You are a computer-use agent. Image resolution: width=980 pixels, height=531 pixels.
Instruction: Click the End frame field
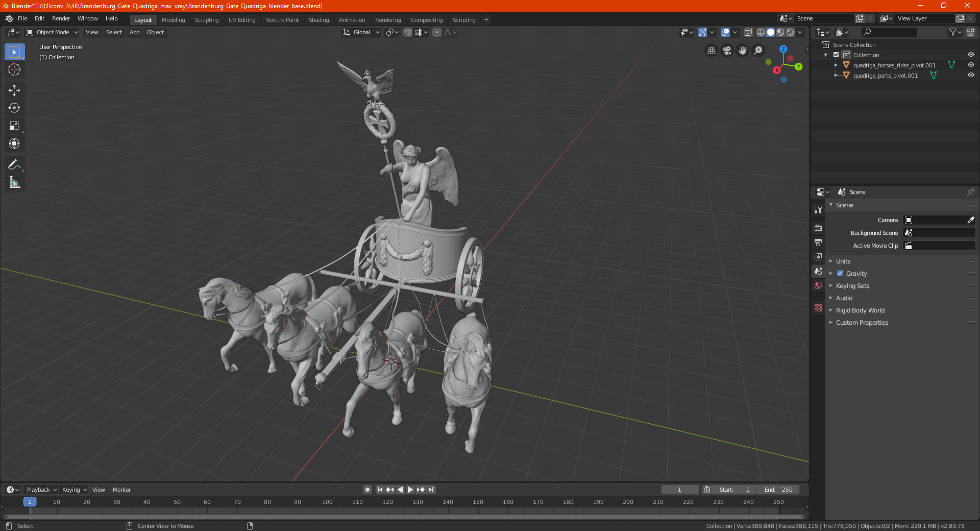point(778,490)
